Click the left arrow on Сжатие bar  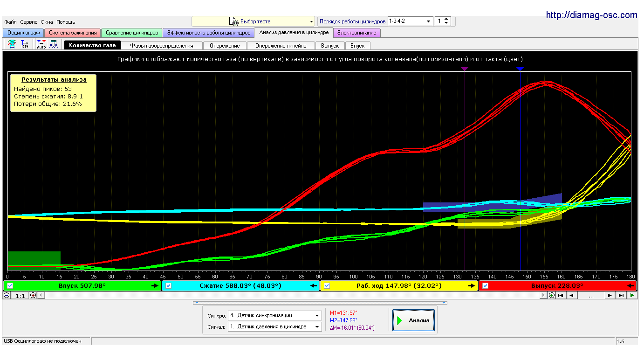pos(313,286)
